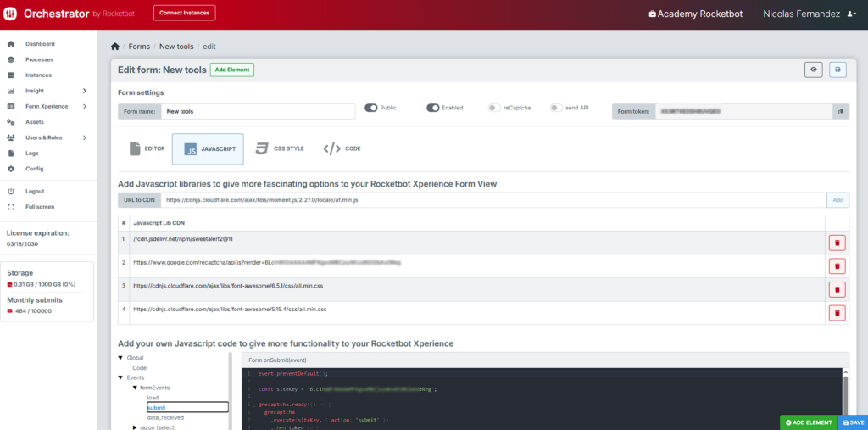The width and height of the screenshot is (868, 430).
Task: Click the Connect Instances button
Action: pyautogui.click(x=185, y=13)
